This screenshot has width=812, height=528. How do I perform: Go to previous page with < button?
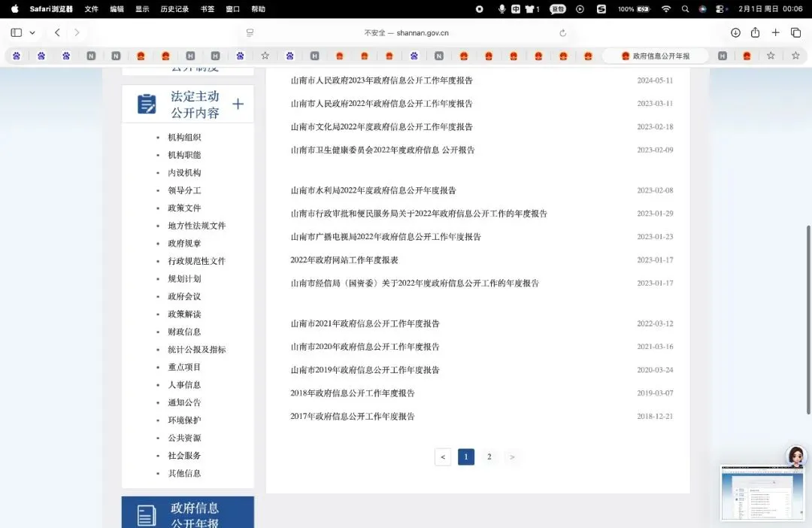pyautogui.click(x=443, y=457)
